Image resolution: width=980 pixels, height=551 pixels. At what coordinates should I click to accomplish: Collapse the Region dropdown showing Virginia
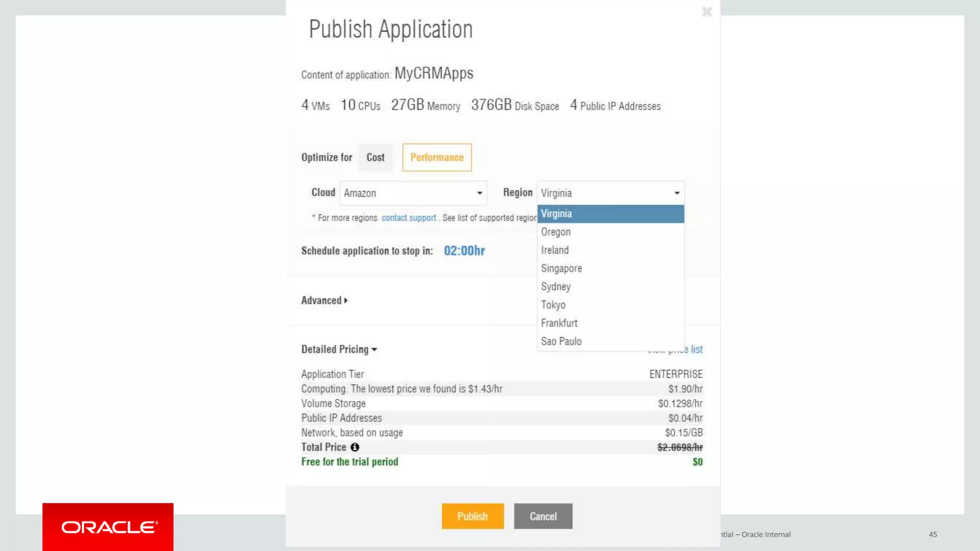611,193
